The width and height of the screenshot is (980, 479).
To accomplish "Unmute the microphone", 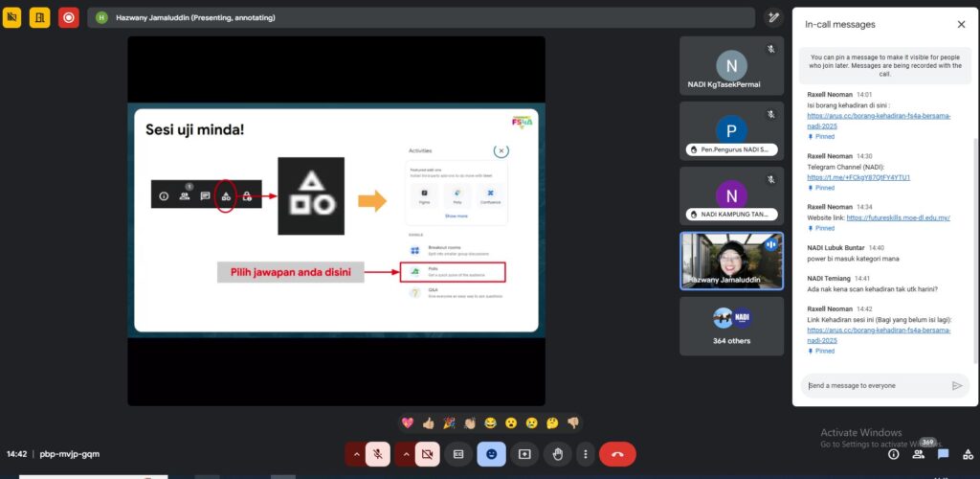I will coord(378,454).
